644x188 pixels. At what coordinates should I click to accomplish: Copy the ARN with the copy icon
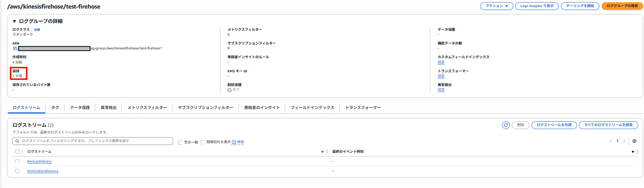coord(15,48)
